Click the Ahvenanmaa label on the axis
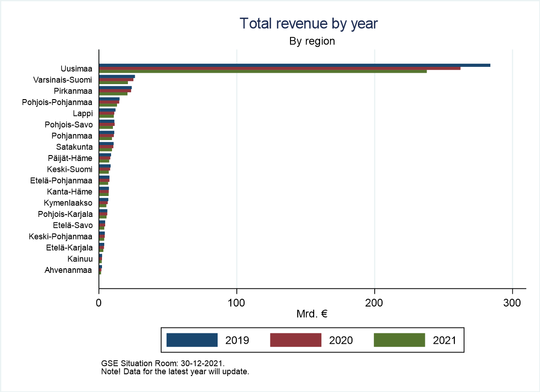The image size is (540, 392). (68, 270)
